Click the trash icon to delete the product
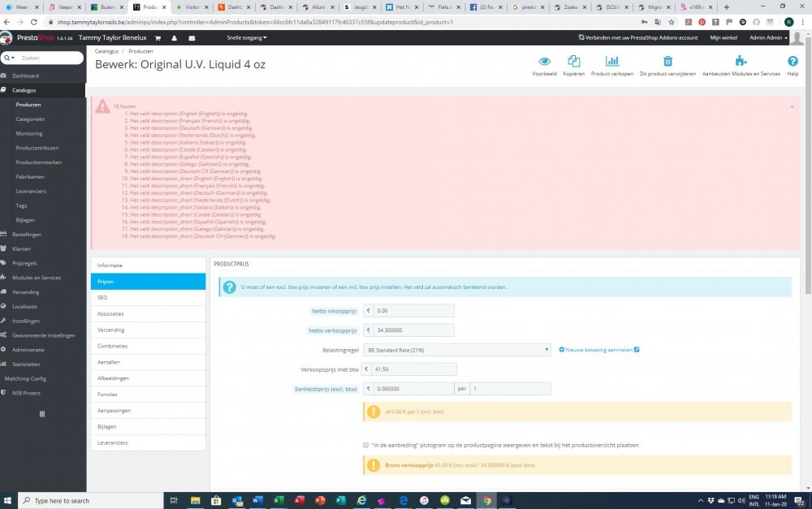This screenshot has height=509, width=812. click(x=668, y=61)
